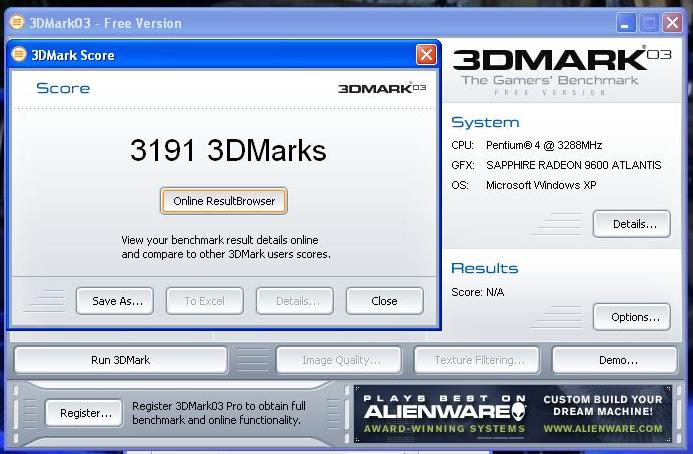Click the Details button in the score dialog
The image size is (693, 454).
295,301
